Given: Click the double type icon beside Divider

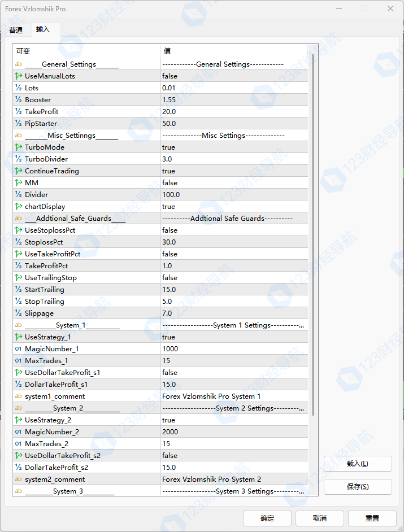Looking at the screenshot, I should tap(18, 195).
